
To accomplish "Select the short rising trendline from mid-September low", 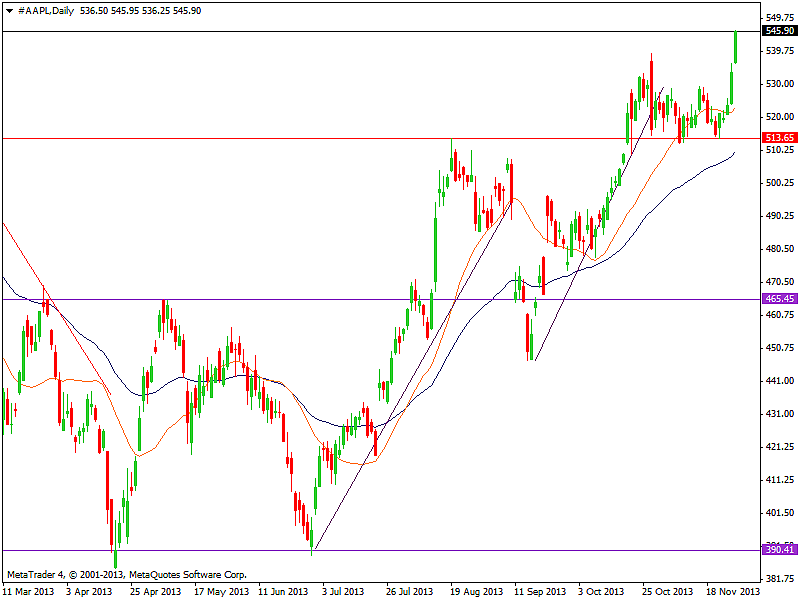I will (560, 300).
